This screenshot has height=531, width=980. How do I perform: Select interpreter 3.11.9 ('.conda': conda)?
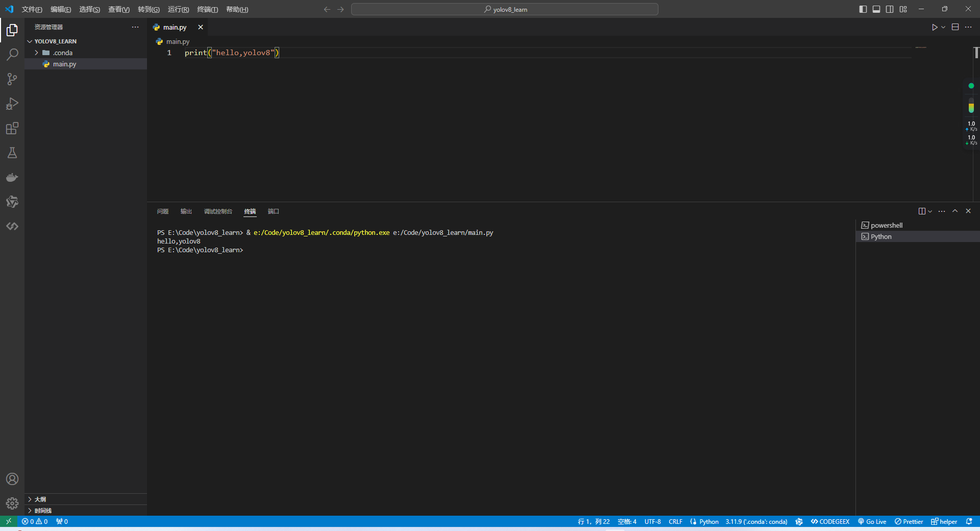click(756, 521)
